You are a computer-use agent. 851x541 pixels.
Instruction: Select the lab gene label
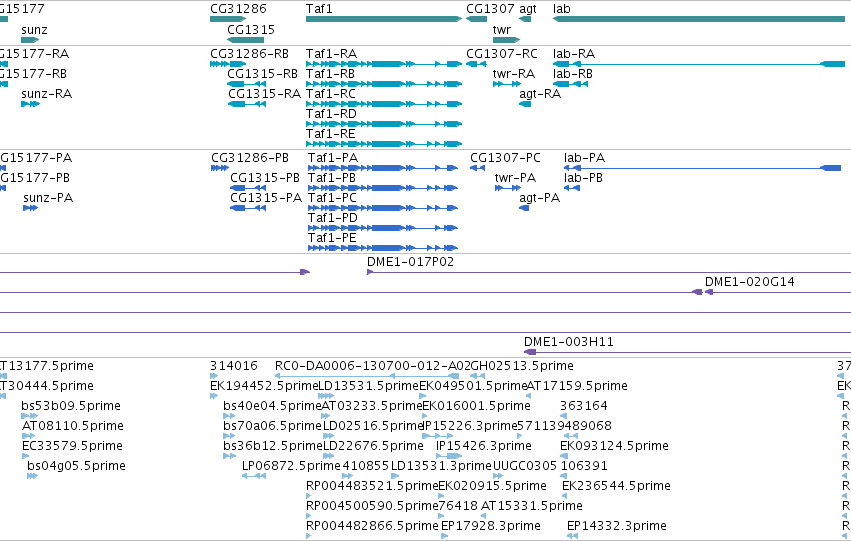562,9
